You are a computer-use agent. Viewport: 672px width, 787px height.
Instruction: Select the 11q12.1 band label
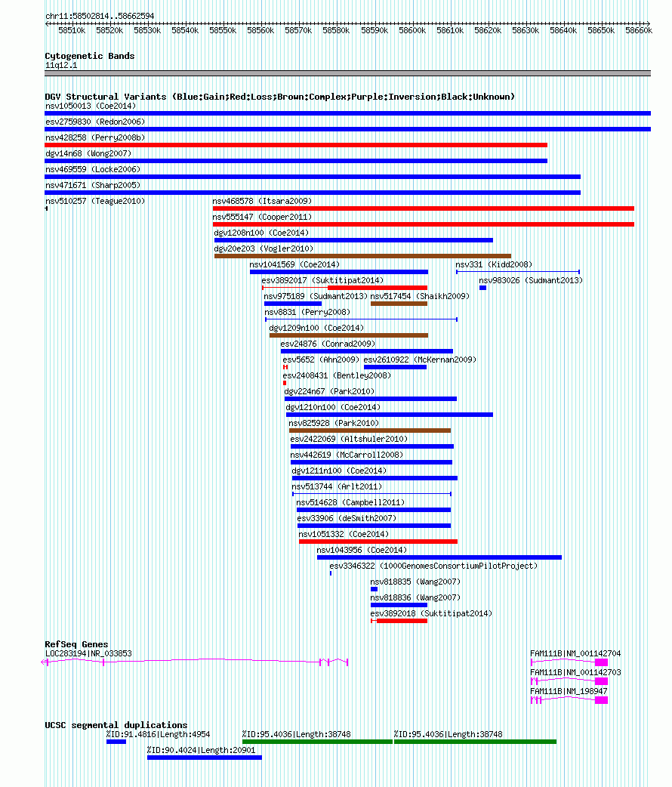pos(61,65)
